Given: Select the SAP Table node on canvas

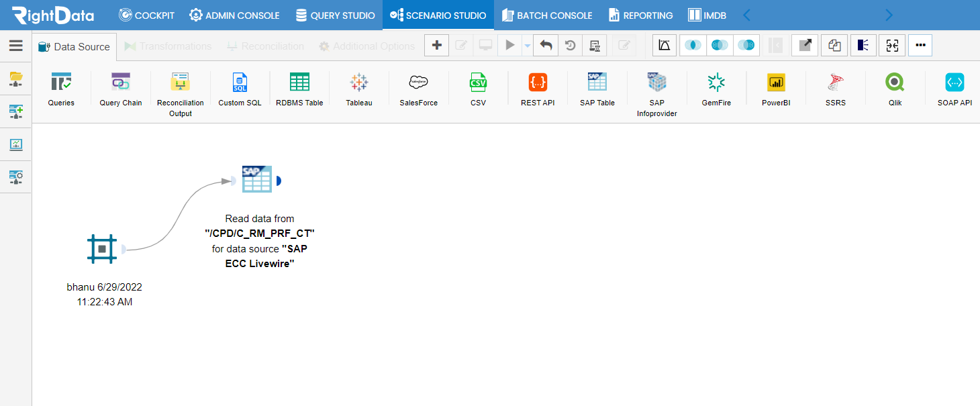Looking at the screenshot, I should 257,179.
